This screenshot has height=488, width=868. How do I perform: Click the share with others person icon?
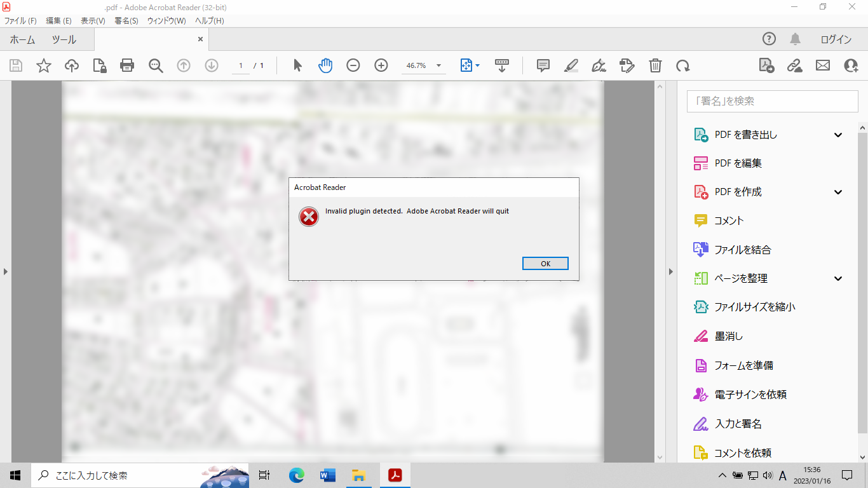pos(851,65)
